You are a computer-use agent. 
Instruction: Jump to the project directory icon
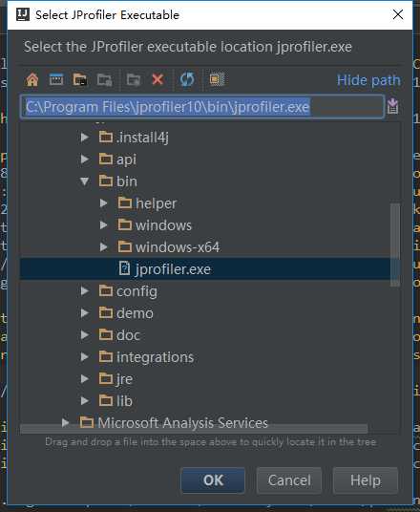80,79
